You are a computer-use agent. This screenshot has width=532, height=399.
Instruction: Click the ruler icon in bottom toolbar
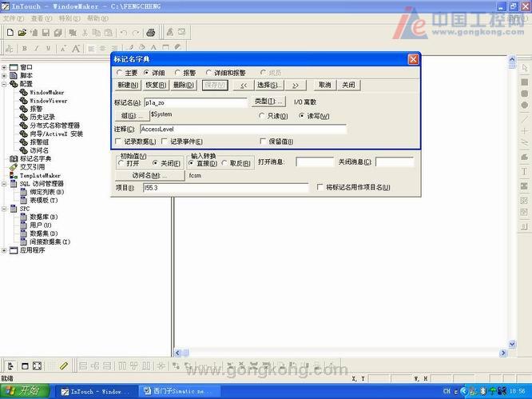[63, 365]
